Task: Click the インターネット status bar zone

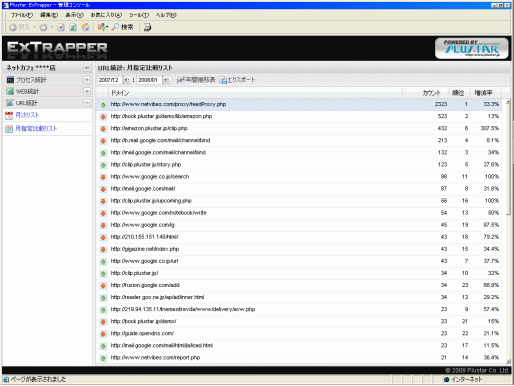Action: (463, 379)
